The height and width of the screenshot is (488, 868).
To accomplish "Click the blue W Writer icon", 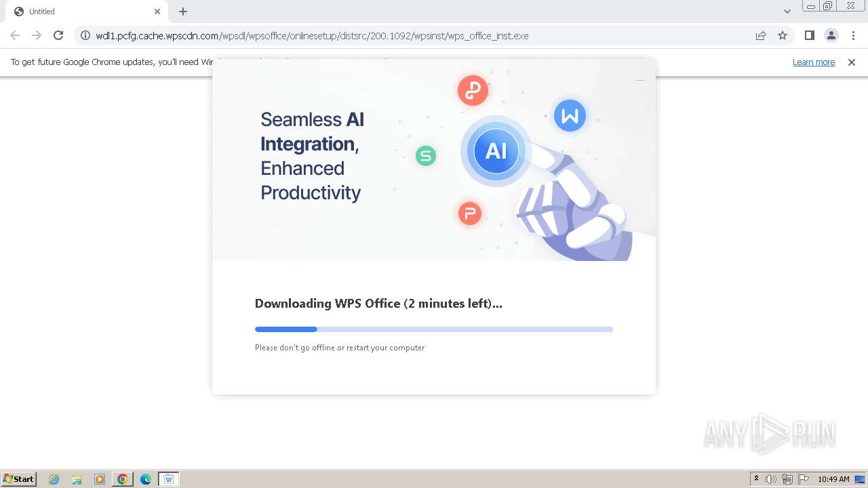I will click(x=570, y=116).
